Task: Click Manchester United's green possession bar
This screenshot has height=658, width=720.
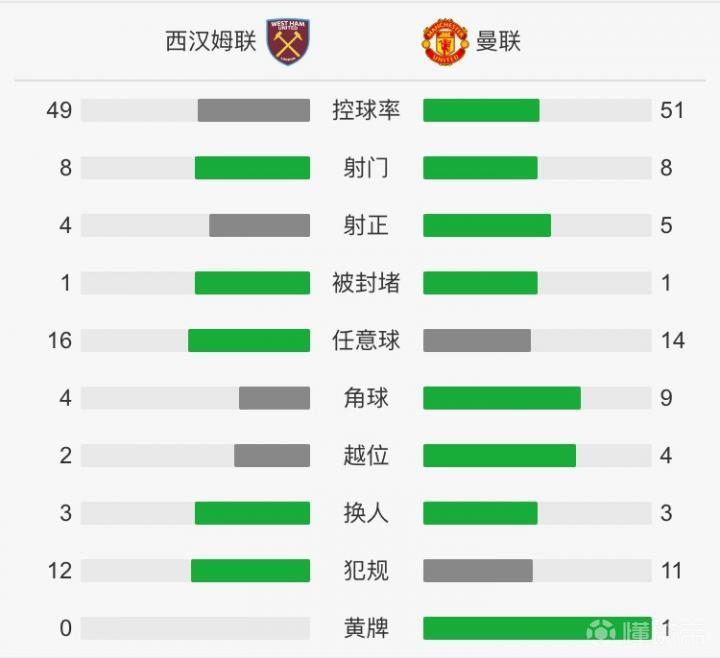Action: tap(481, 110)
